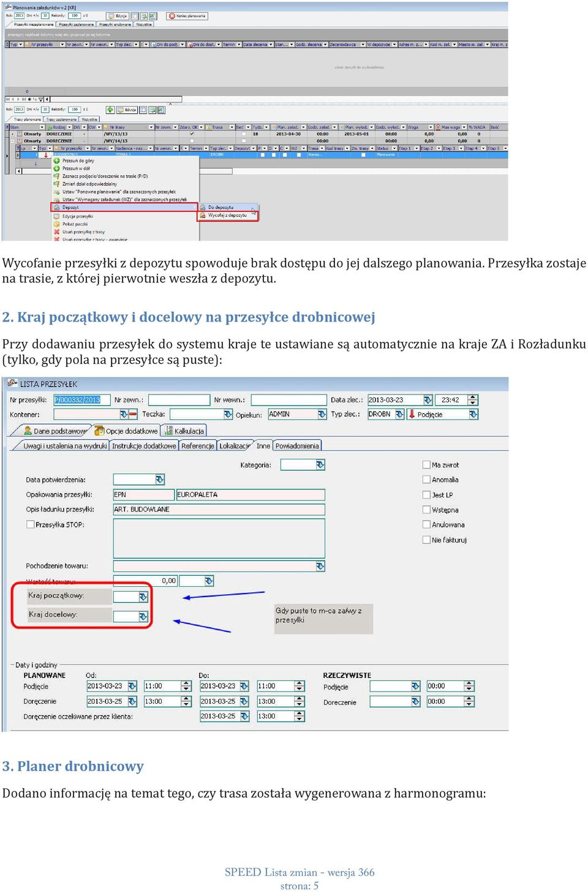Click the red clear icon next to Kontener
The width and height of the screenshot is (588, 893).
coord(132,415)
